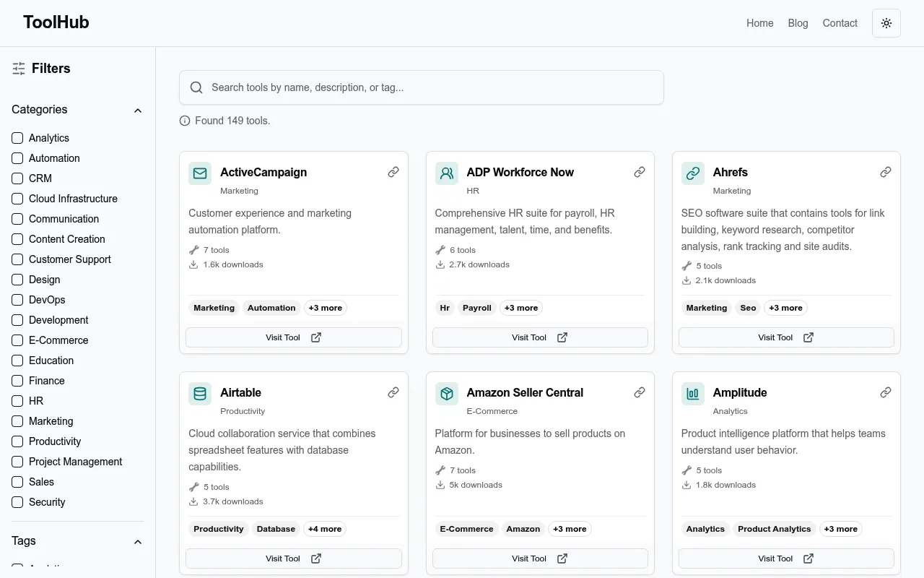Click the ActiveCampaign envelope logo icon
This screenshot has height=578, width=924.
[x=200, y=173]
